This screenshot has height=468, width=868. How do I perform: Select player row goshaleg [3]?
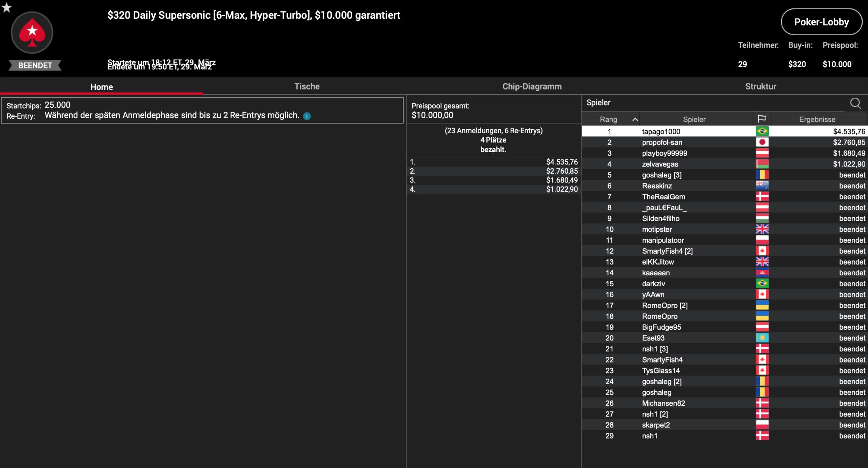(x=661, y=175)
